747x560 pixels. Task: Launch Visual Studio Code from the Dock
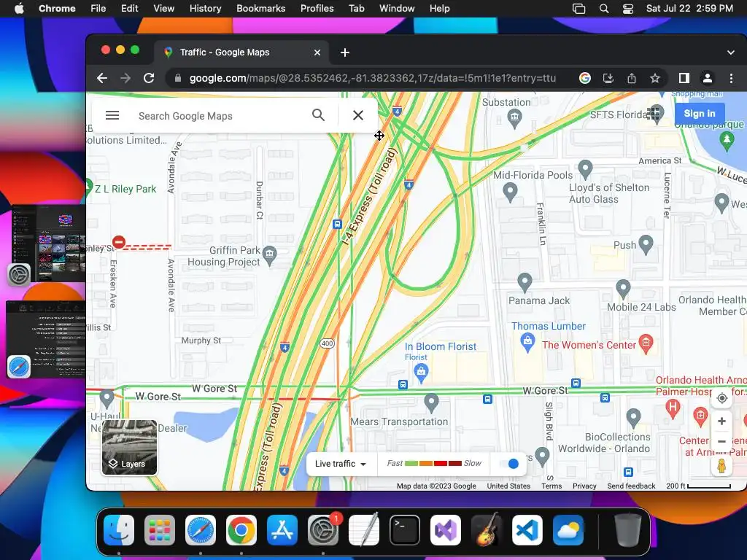(527, 530)
